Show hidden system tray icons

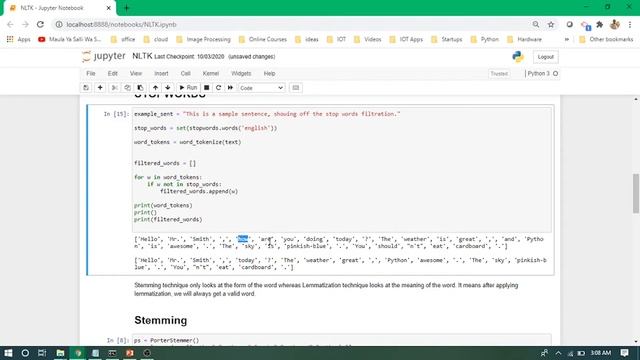point(558,353)
